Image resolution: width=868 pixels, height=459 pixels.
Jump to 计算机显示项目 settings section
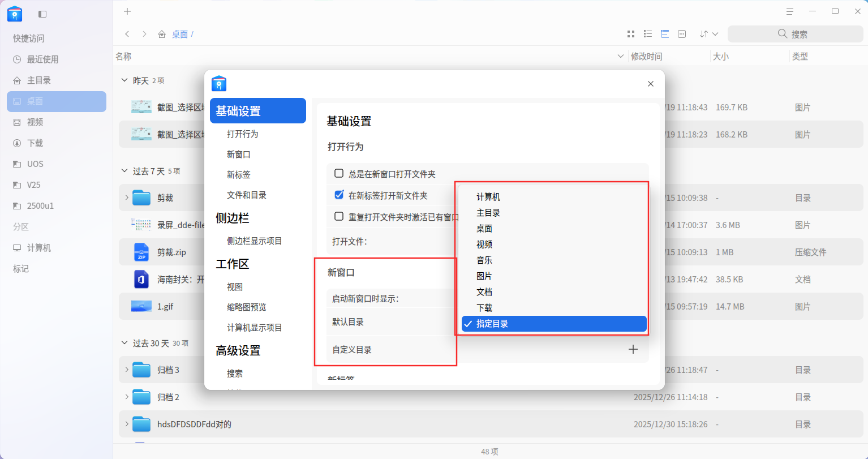point(255,328)
